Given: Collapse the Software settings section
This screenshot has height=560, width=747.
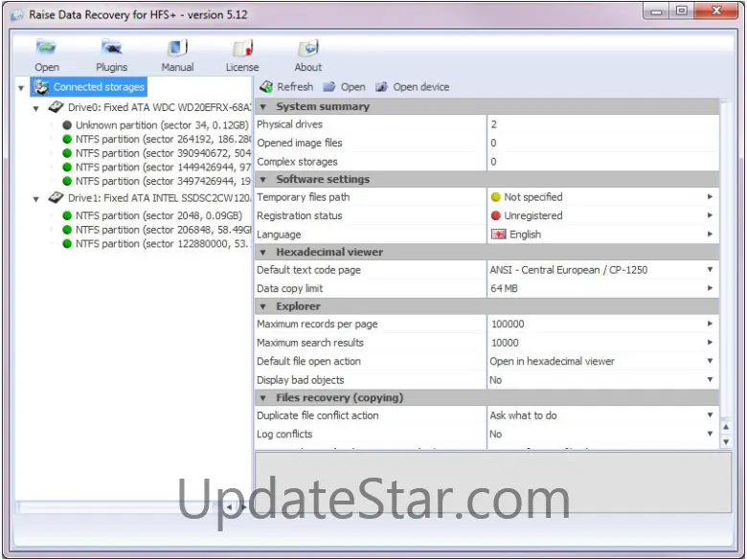Looking at the screenshot, I should (x=263, y=180).
